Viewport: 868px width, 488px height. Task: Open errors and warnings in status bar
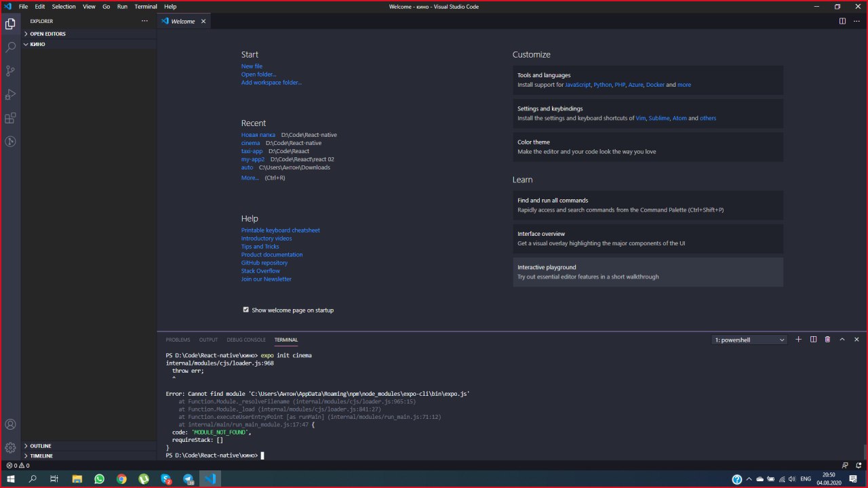18,466
